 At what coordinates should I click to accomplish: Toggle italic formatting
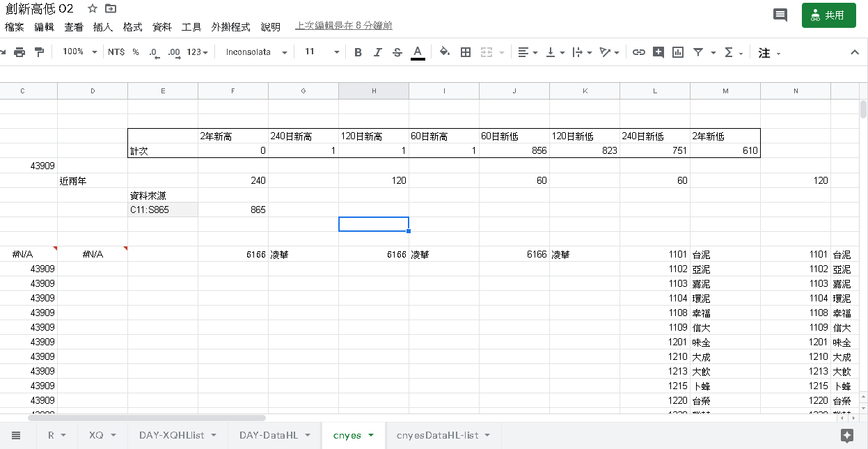coord(377,52)
